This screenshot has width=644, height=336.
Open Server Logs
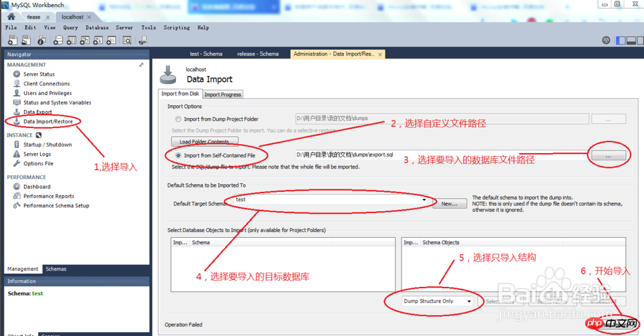tap(37, 154)
